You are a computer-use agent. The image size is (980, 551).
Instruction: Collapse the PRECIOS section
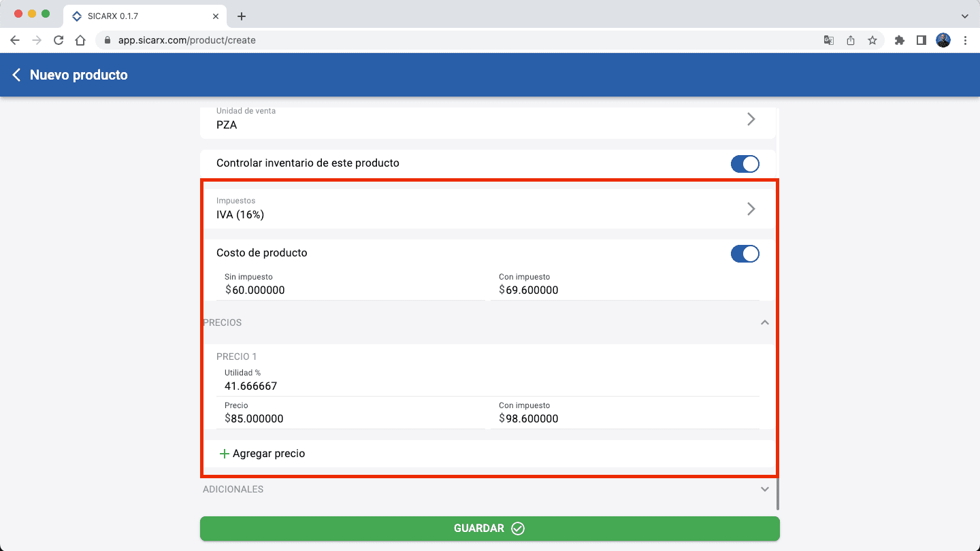click(x=764, y=322)
